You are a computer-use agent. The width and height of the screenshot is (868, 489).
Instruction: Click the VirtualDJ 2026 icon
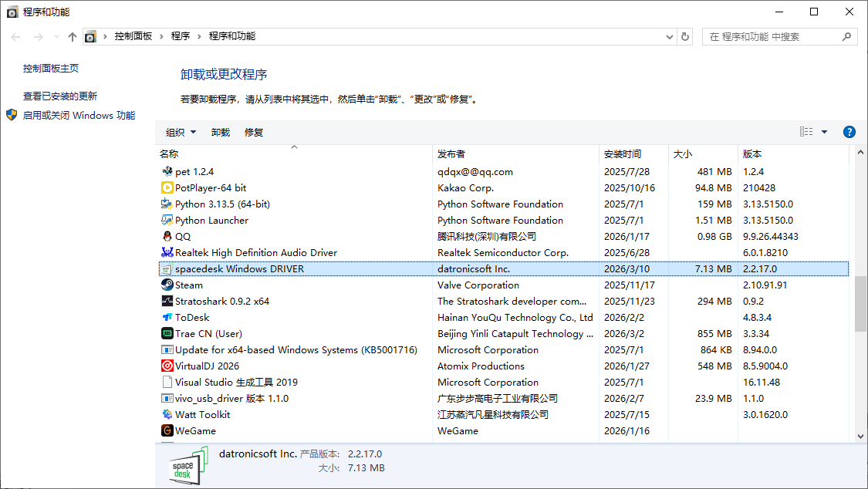pyautogui.click(x=167, y=366)
